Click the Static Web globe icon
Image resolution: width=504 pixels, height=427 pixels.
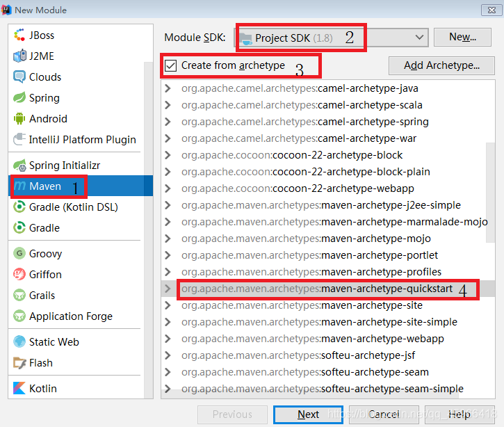click(x=19, y=341)
